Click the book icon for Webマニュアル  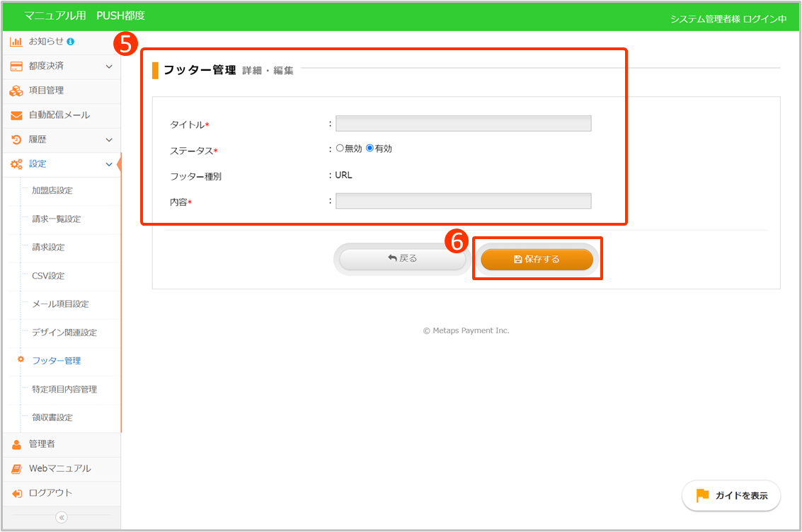[x=16, y=468]
